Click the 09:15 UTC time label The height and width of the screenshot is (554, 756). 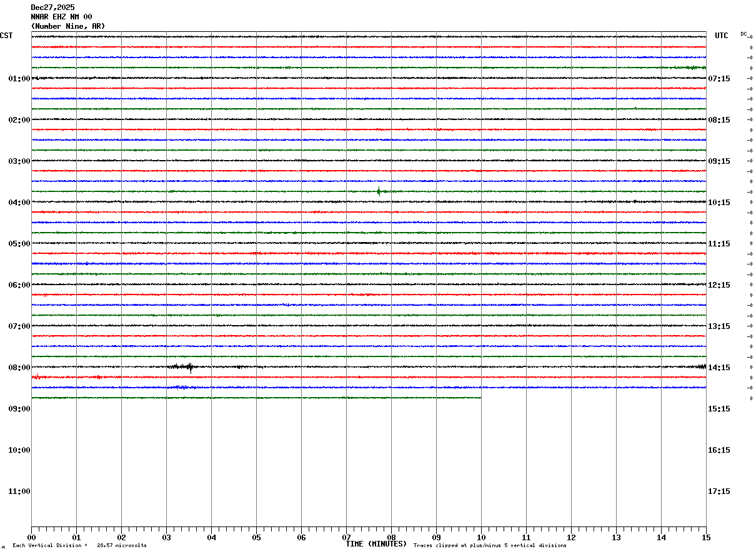click(719, 161)
